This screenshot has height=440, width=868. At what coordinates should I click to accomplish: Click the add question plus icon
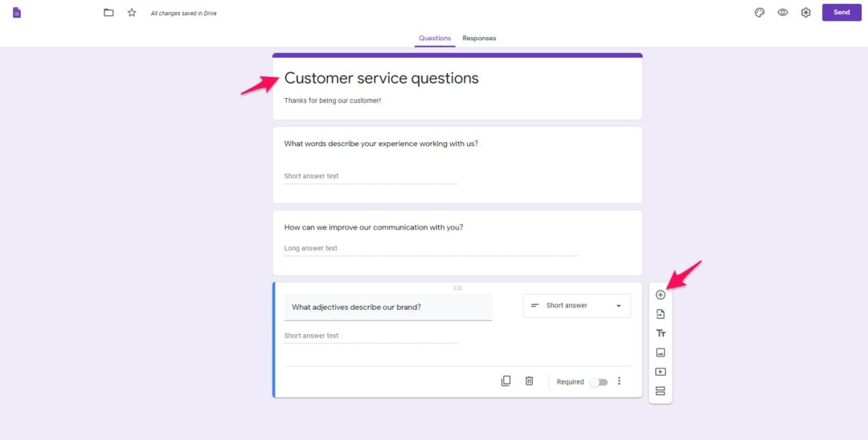[661, 295]
